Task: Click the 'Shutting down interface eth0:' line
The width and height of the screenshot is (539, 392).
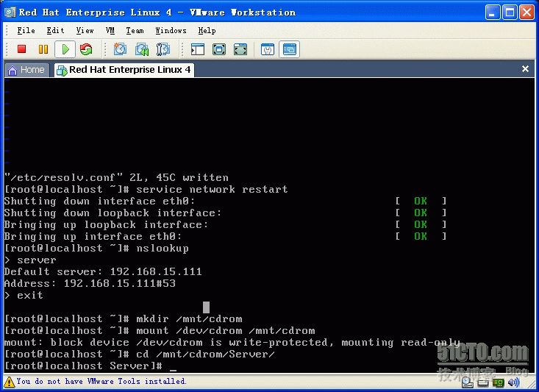Action: click(100, 202)
